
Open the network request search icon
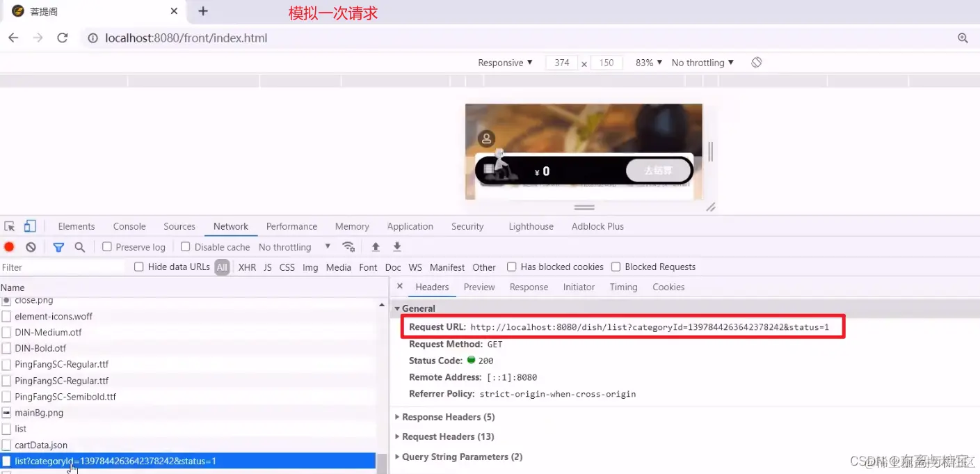click(79, 246)
